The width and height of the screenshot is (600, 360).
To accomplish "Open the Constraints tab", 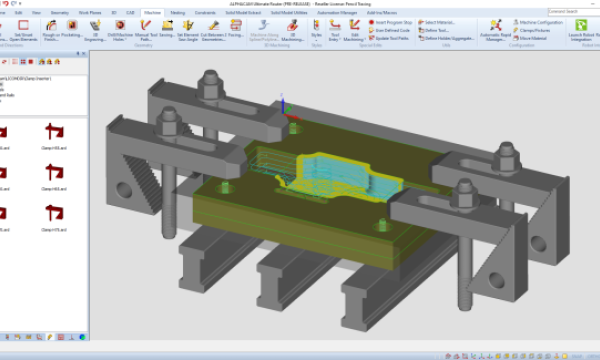I will (205, 13).
